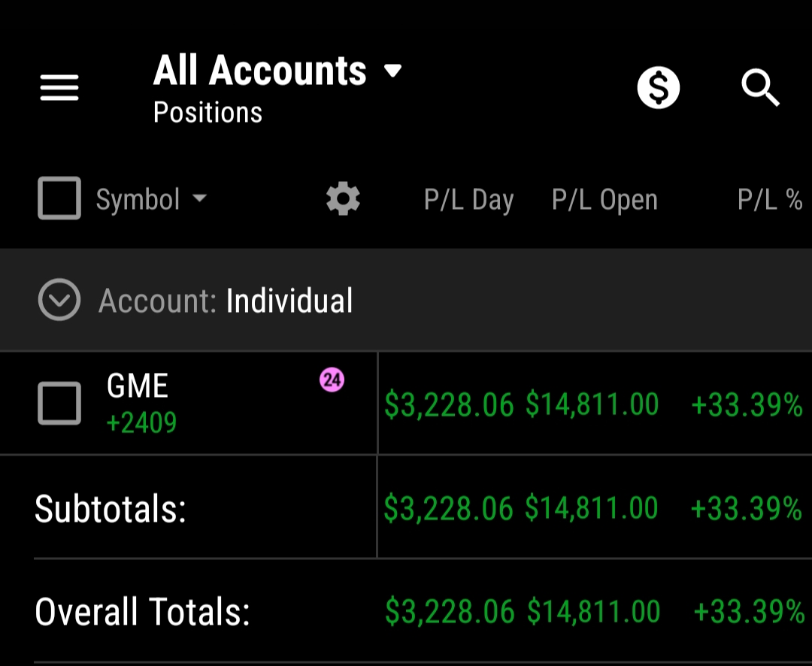Viewport: 812px width, 666px height.
Task: Tap GME's P/L Open value $14,811.00
Action: click(592, 405)
